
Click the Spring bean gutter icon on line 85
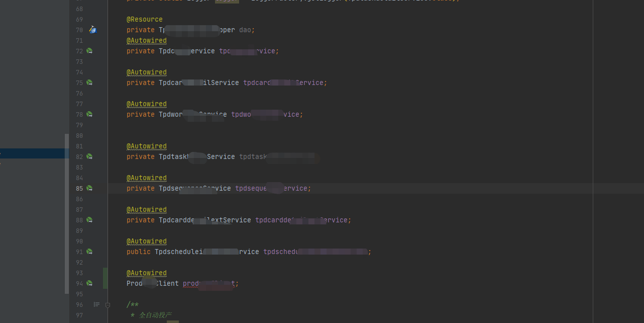[89, 188]
